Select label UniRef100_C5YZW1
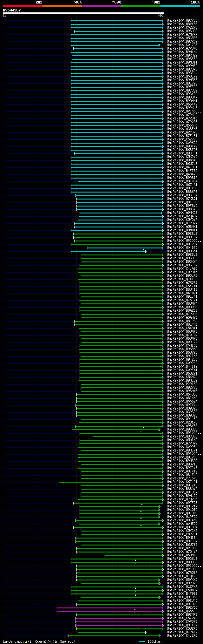Image resolution: width=203 pixels, height=644 pixels. [x=182, y=286]
